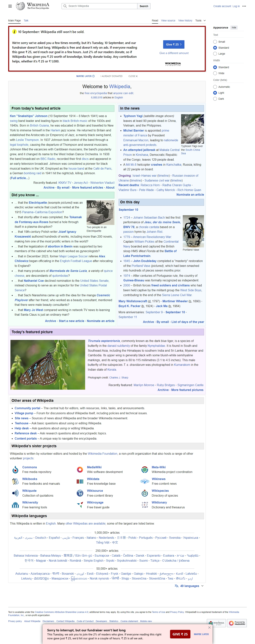The image size is (255, 644).
Task: Click the Log in link
Action: point(236,6)
